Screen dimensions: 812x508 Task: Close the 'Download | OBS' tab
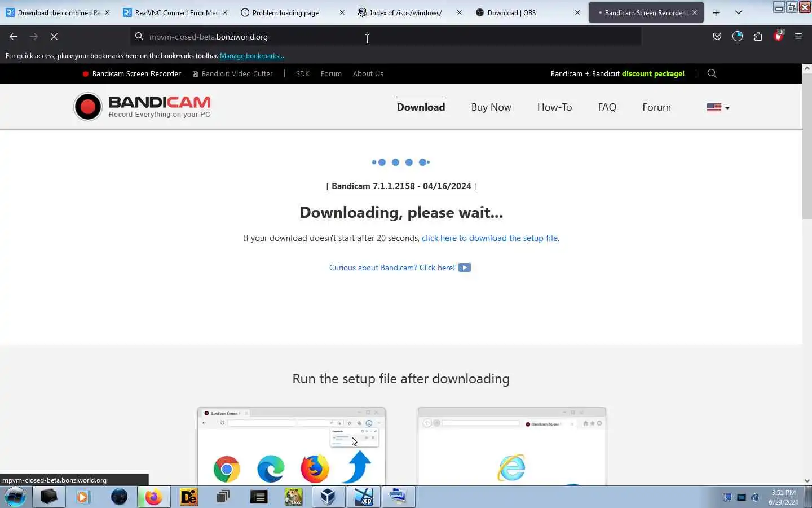[x=577, y=12]
